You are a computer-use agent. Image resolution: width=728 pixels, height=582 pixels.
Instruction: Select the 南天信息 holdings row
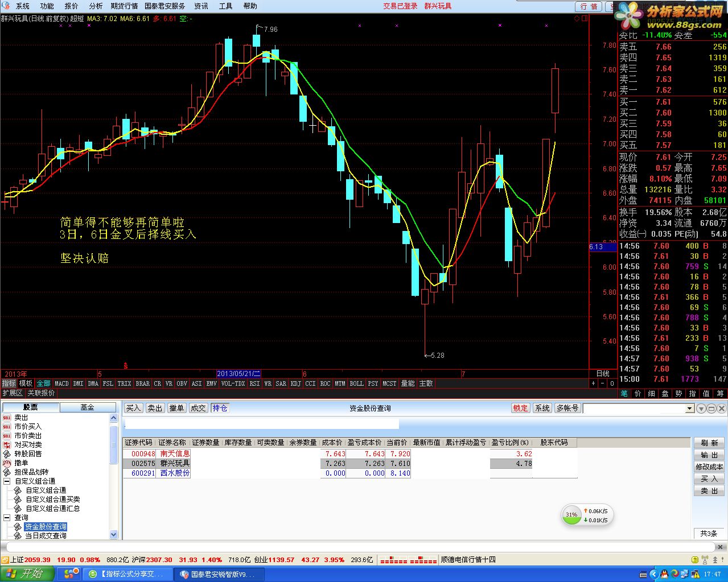pyautogui.click(x=350, y=454)
